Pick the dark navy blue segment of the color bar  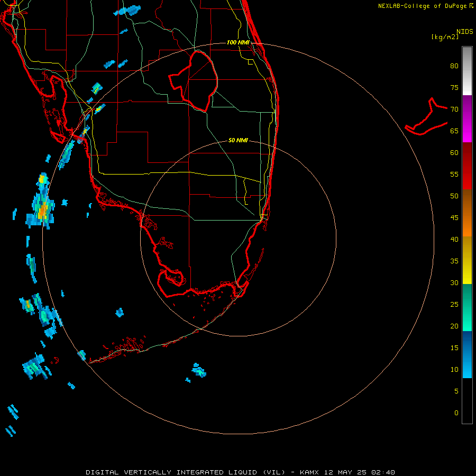pos(467,338)
